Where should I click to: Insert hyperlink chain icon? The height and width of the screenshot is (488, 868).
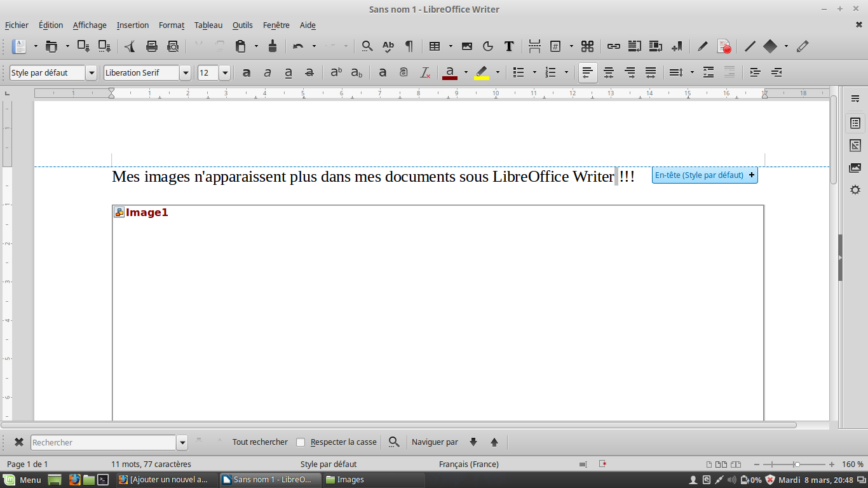tap(613, 46)
